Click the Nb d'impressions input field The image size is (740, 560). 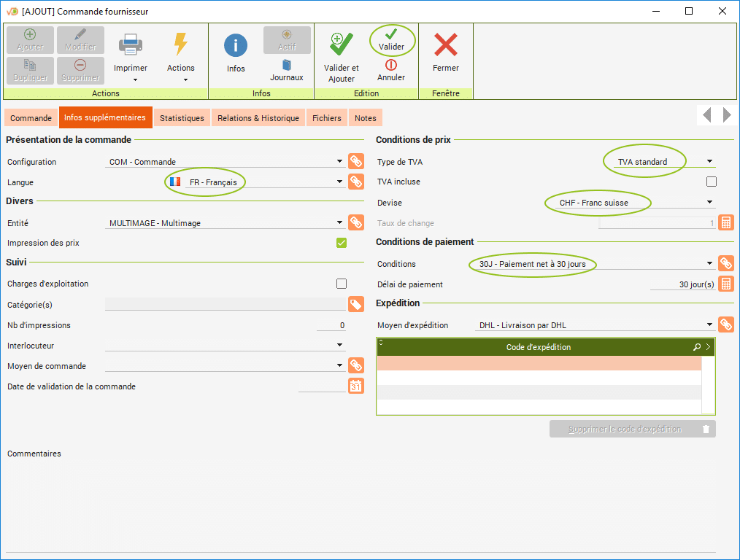331,325
